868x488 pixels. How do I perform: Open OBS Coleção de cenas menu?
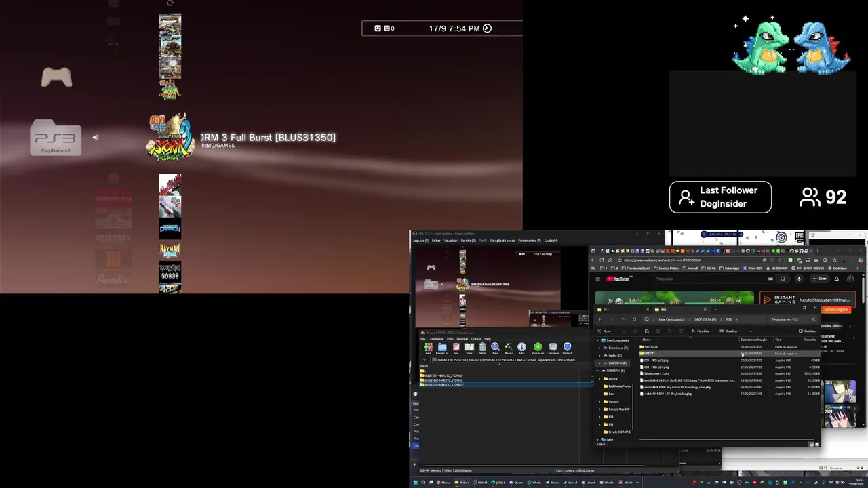click(x=502, y=241)
